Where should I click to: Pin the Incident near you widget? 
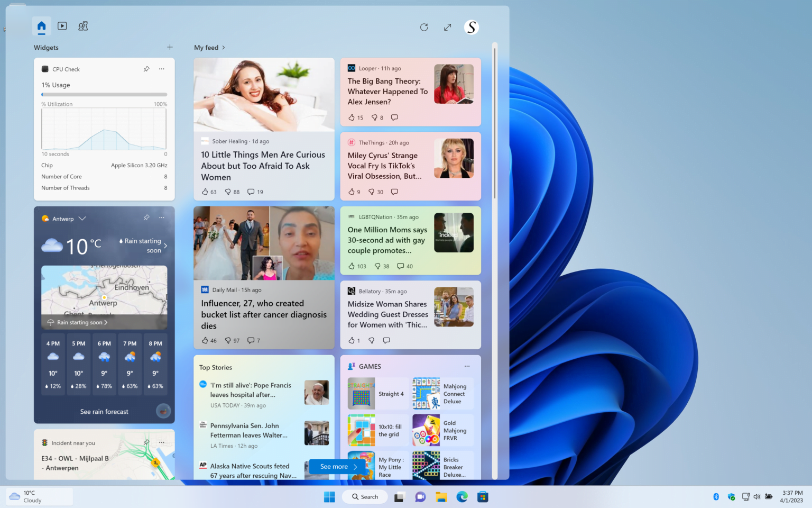146,442
